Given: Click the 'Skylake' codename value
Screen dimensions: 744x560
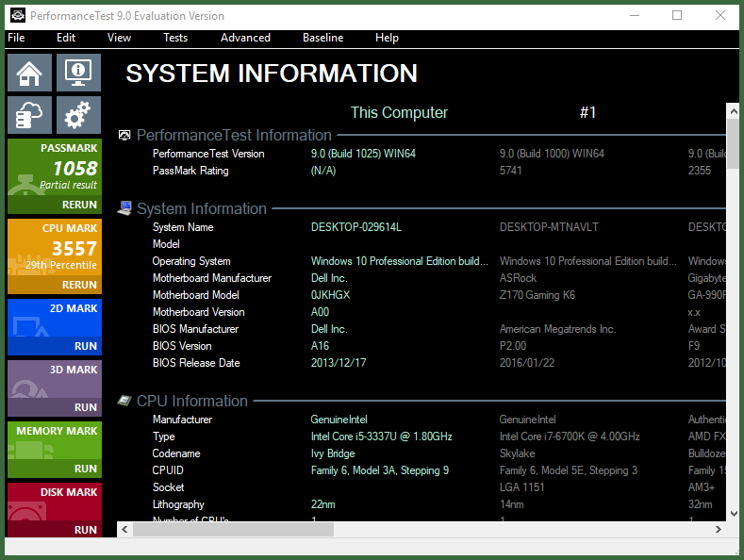Looking at the screenshot, I should point(517,453).
